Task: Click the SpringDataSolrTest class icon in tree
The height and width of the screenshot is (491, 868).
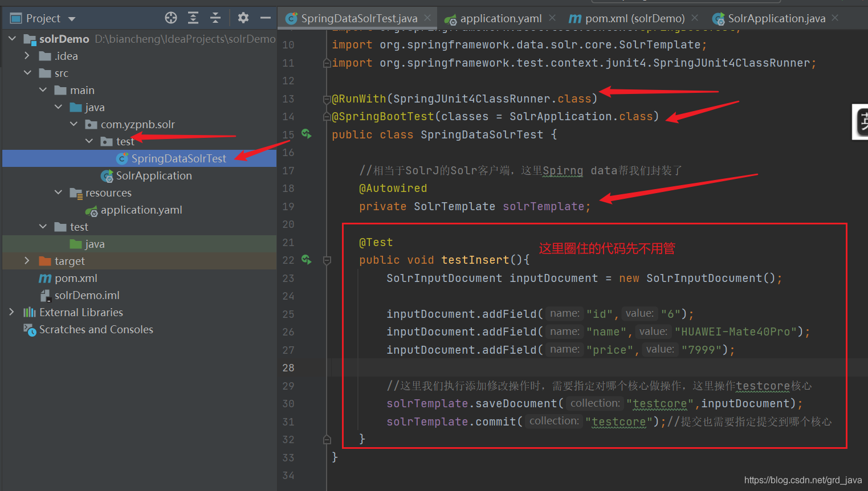Action: point(122,158)
